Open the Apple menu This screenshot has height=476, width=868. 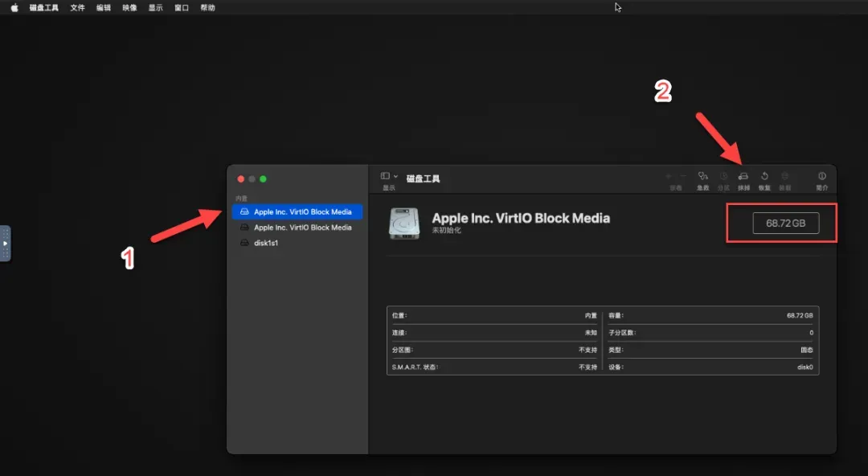pyautogui.click(x=14, y=8)
